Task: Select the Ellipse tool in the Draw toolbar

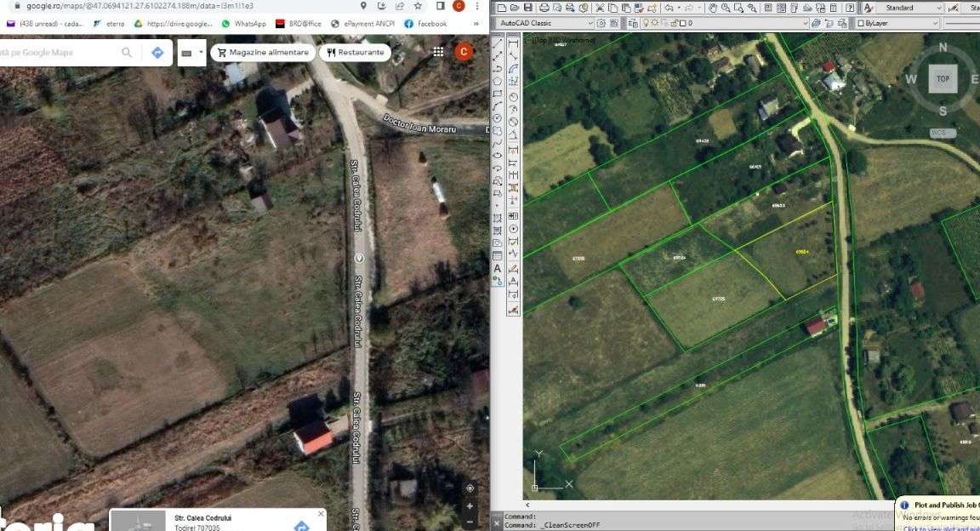Action: (498, 156)
